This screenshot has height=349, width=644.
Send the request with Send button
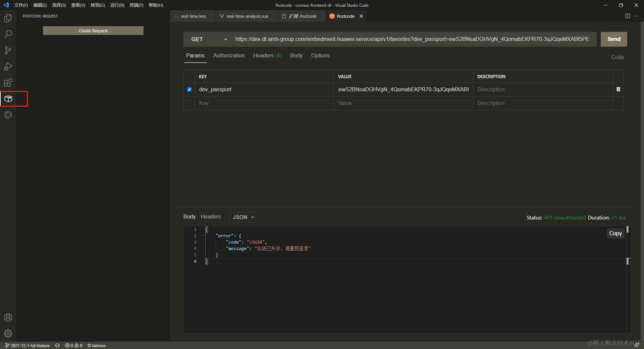point(614,39)
